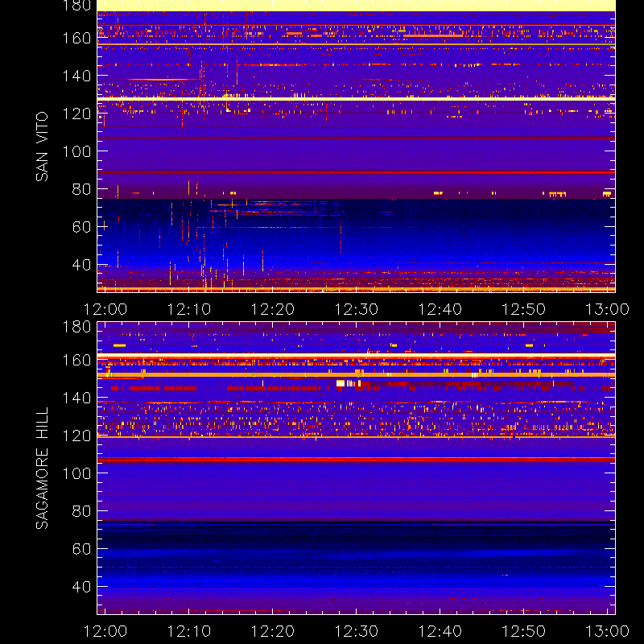Click the 40 tick label on Sagamore Hill plot
Screen dimensions: 644x644
(x=82, y=587)
